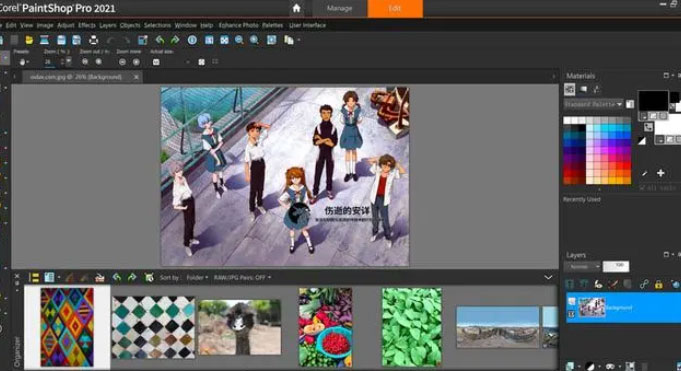Open the Image menu
681x371 pixels.
tap(45, 25)
